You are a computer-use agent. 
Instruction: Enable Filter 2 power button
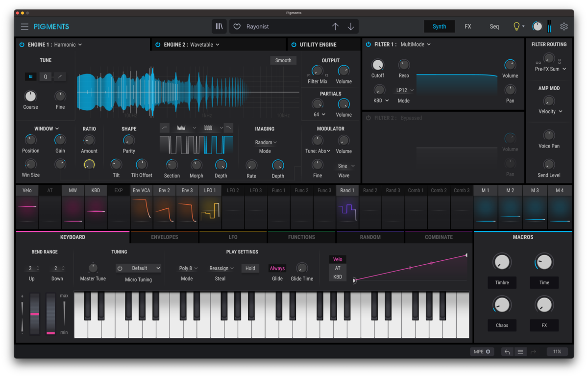click(368, 118)
